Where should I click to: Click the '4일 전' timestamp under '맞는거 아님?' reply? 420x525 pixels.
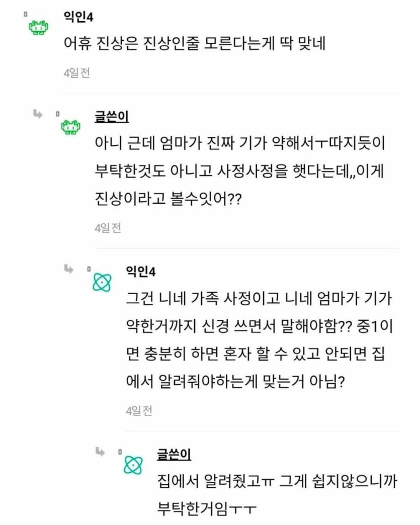[139, 410]
